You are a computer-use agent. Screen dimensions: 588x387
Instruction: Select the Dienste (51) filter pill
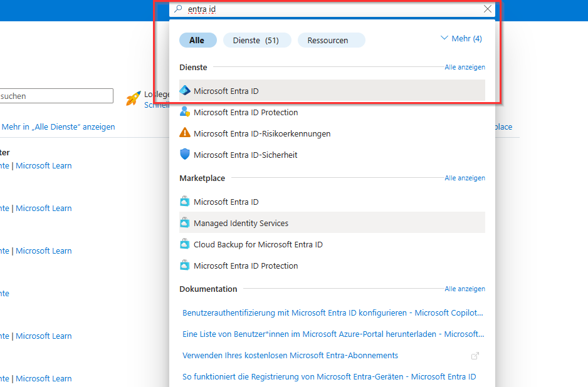pyautogui.click(x=256, y=40)
